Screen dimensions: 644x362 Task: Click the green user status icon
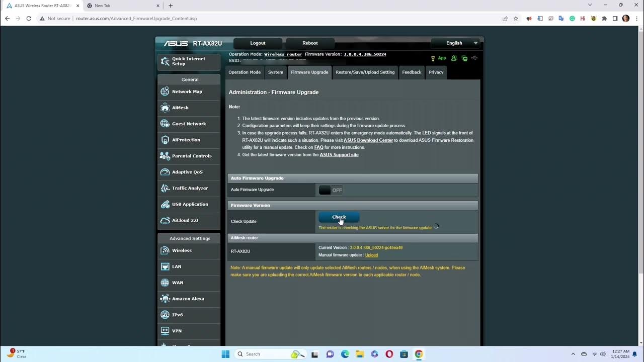tap(454, 58)
